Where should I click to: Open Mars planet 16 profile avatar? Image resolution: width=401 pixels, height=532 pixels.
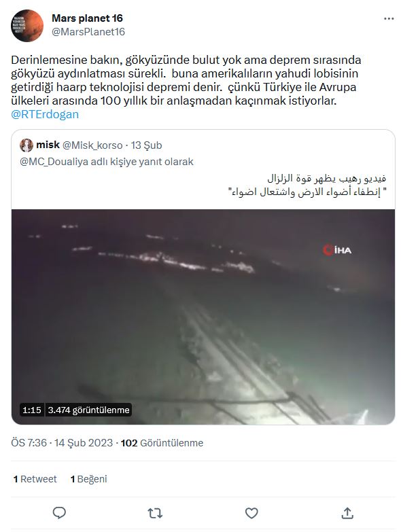(27, 26)
